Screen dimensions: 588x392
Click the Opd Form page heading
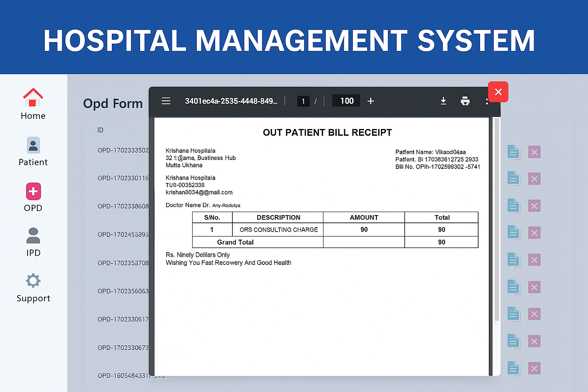coord(113,104)
